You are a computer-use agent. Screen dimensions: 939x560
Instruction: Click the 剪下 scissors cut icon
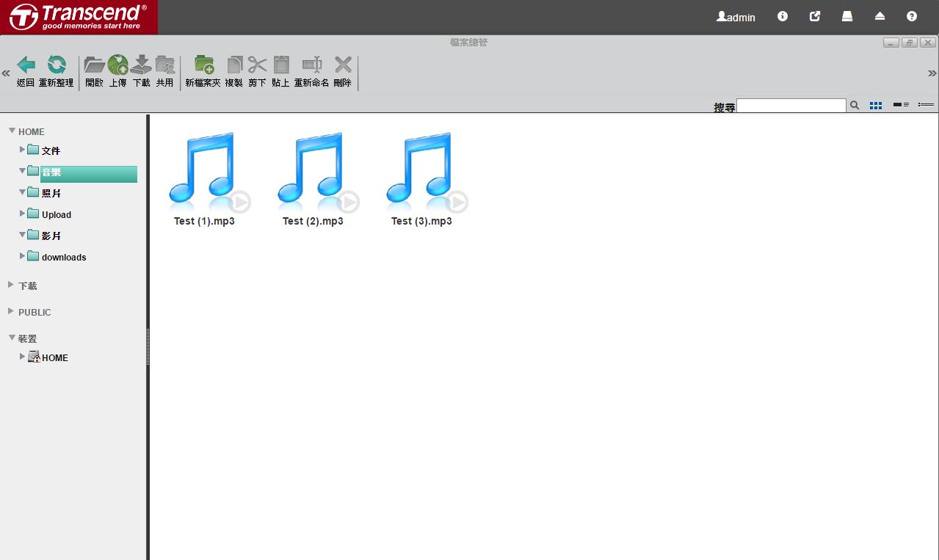click(x=257, y=65)
